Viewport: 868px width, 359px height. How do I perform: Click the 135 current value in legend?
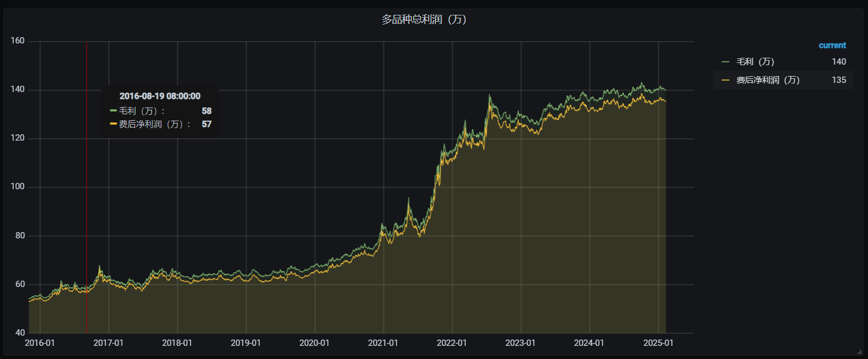pyautogui.click(x=839, y=80)
